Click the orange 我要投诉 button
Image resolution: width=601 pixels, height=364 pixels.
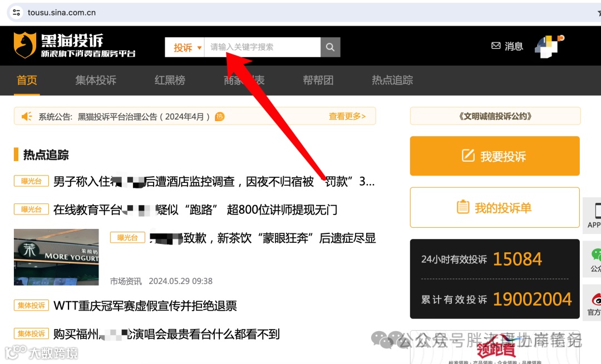495,156
